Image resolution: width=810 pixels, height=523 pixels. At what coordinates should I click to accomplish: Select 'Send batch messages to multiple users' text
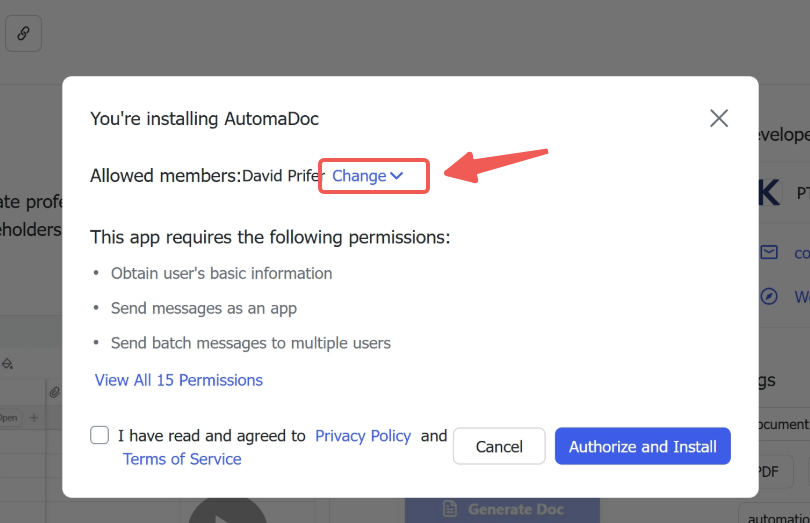pos(251,343)
